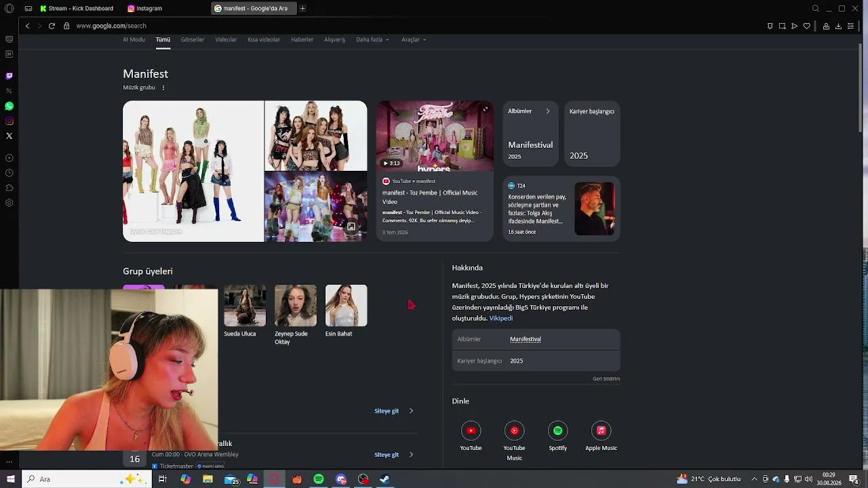Click the Manifestival album link in Hakkında
Screen dimensions: 868x488
tap(526, 339)
